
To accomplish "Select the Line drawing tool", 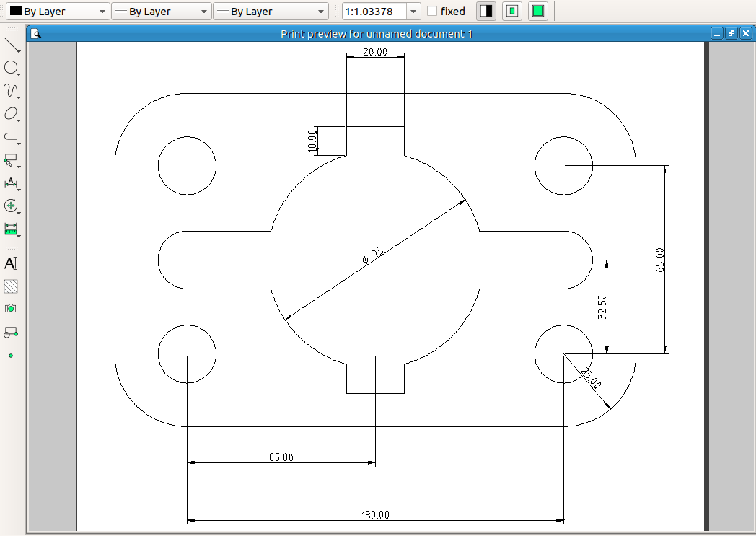I will click(12, 45).
